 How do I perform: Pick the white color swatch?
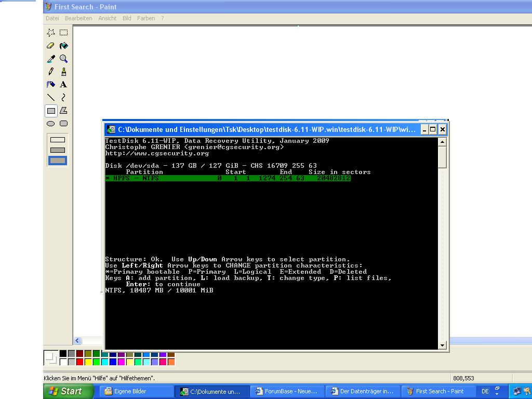tap(63, 362)
